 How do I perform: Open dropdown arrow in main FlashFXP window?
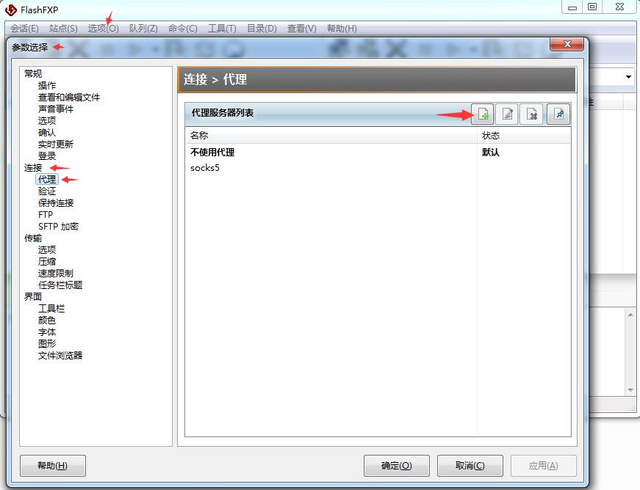coord(628,77)
